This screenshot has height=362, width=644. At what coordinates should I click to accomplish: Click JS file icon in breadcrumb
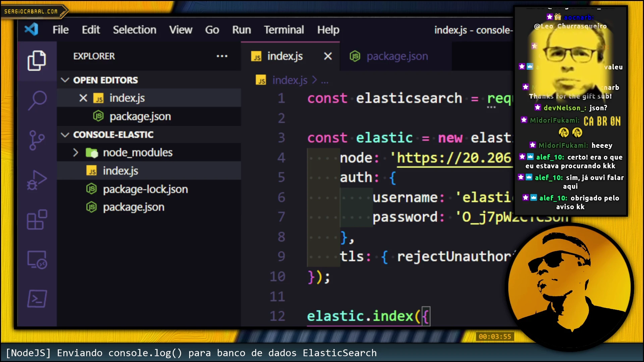click(x=261, y=80)
